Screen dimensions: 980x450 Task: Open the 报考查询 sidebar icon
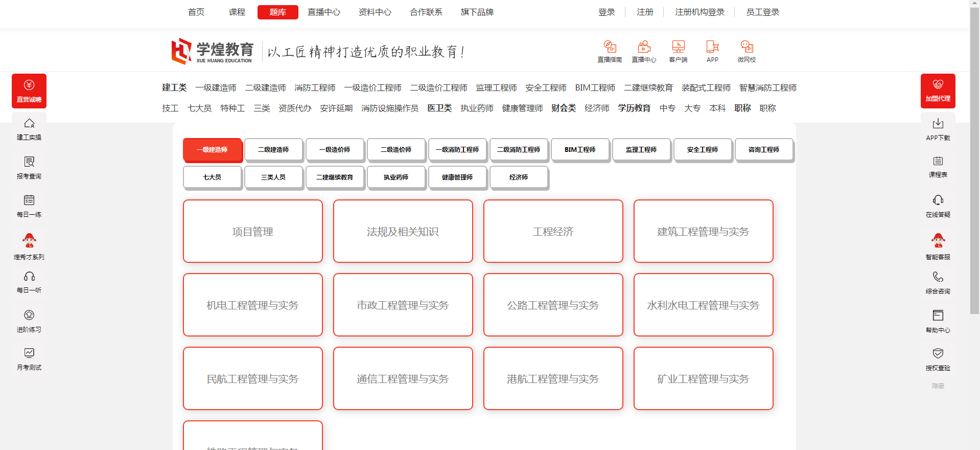tap(29, 162)
